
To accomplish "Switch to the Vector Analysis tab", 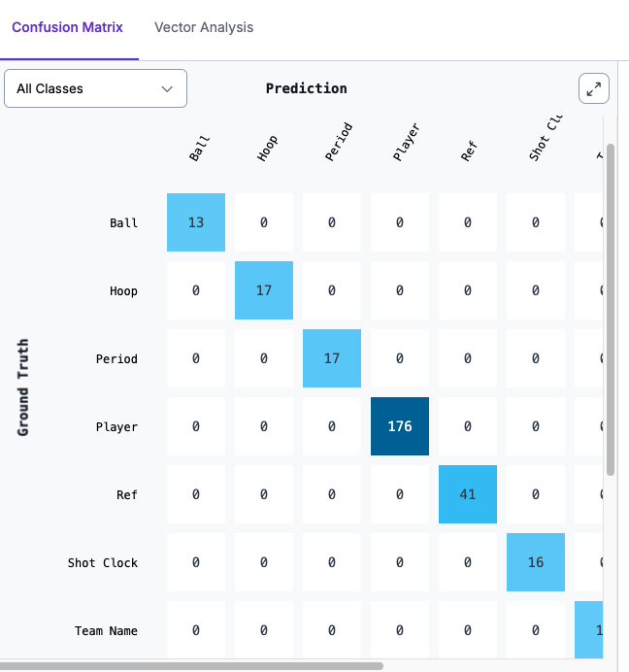I will coord(204,27).
